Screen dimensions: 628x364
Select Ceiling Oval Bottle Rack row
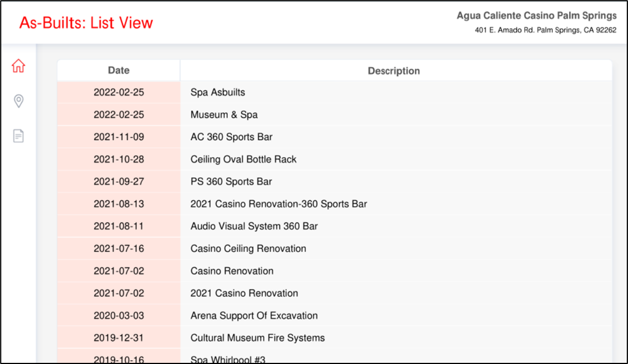[335, 159]
